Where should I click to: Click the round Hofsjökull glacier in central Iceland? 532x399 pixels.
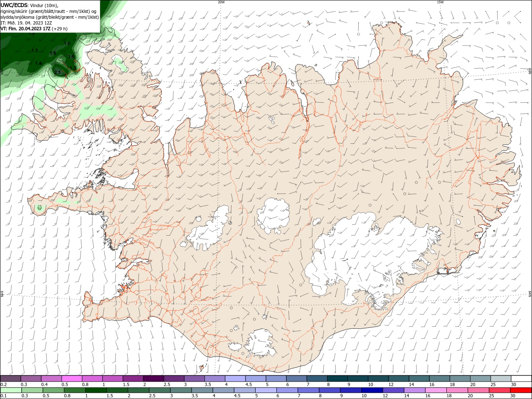click(273, 216)
